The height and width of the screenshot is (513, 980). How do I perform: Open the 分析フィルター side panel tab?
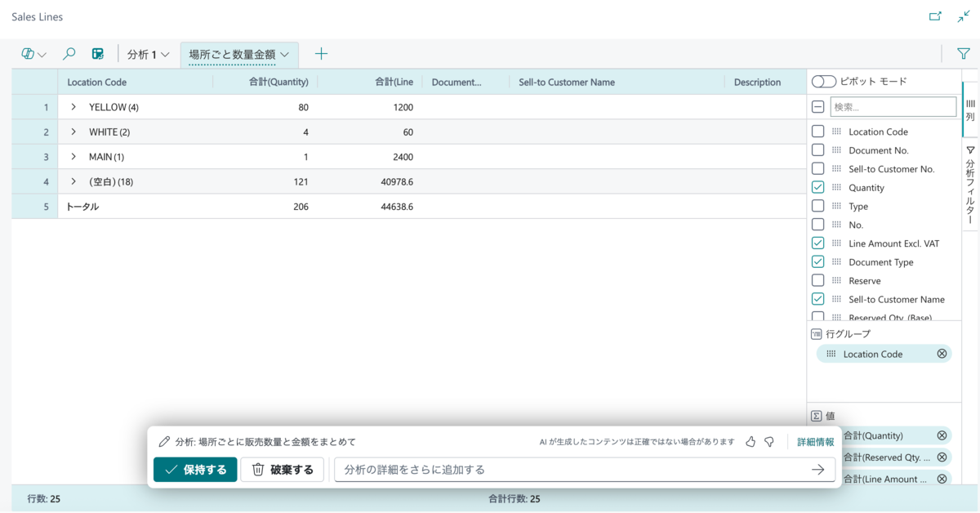click(x=970, y=185)
